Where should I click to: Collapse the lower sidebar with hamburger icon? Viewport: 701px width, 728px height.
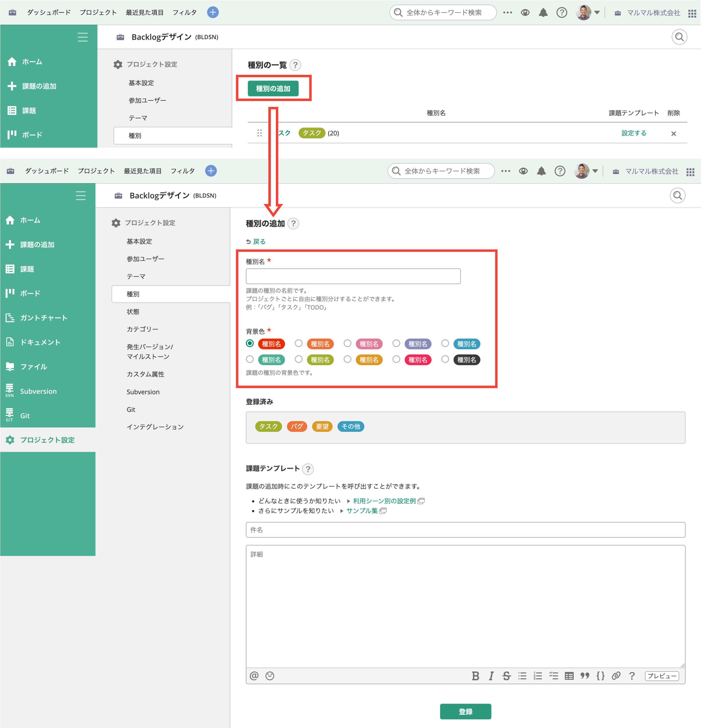pyautogui.click(x=81, y=195)
